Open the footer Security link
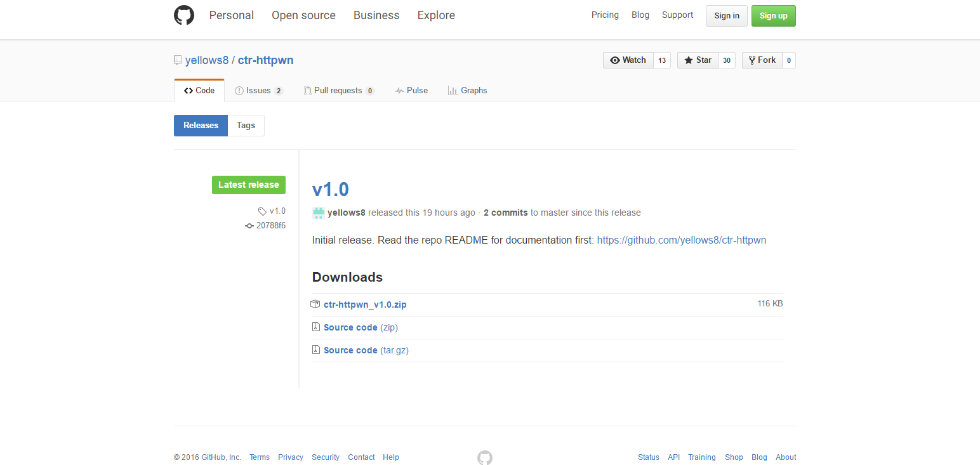The height and width of the screenshot is (465, 980). (326, 457)
